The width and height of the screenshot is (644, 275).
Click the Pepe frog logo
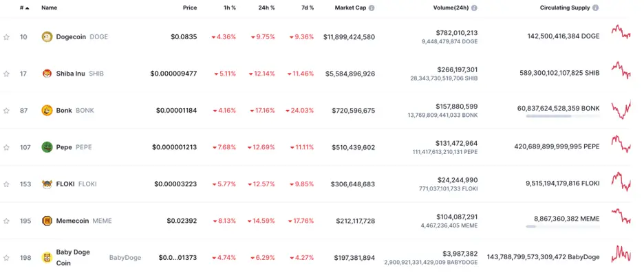[47, 147]
